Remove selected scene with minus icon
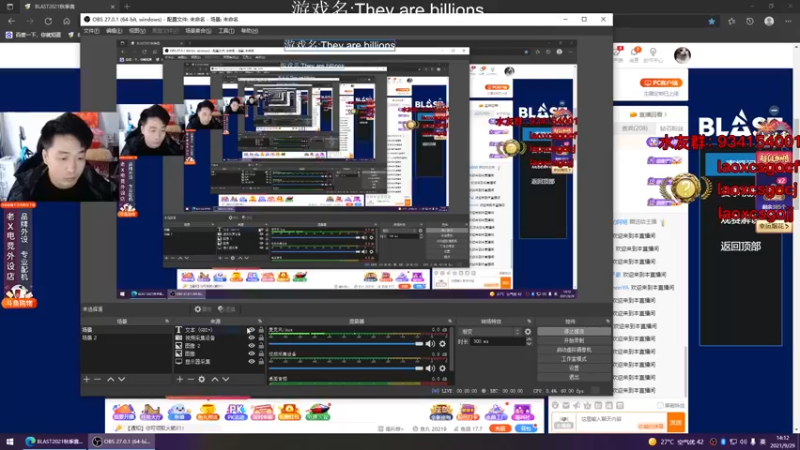 point(97,380)
